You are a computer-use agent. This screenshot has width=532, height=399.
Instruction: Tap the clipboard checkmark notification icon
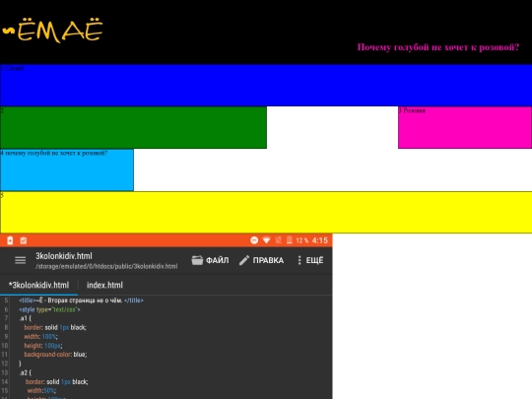24,240
